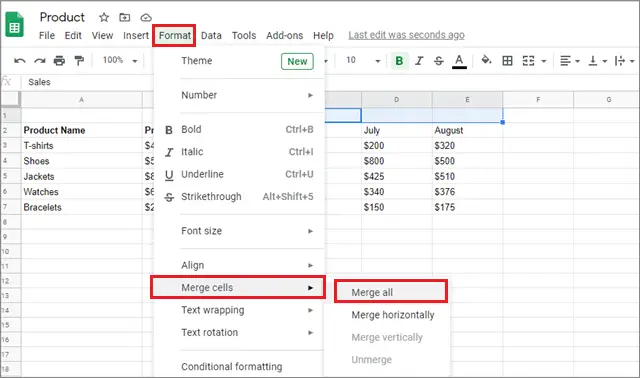The width and height of the screenshot is (640, 378).
Task: Open the Tools menu
Action: (244, 36)
